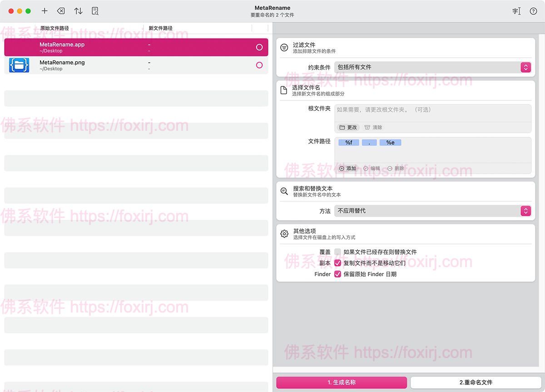Uncheck the 副本 copy files checkbox
This screenshot has width=545, height=392.
point(337,263)
